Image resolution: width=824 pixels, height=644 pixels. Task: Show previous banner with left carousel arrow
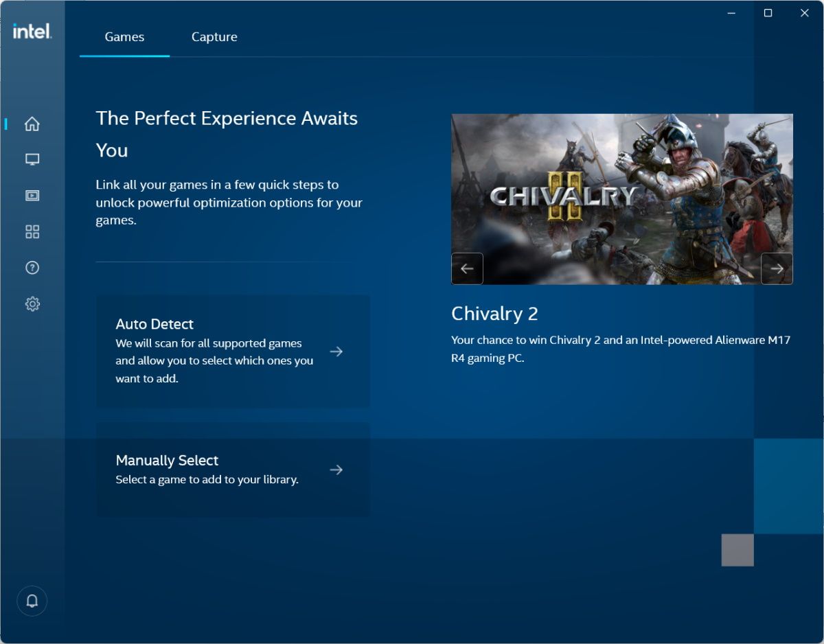tap(467, 268)
